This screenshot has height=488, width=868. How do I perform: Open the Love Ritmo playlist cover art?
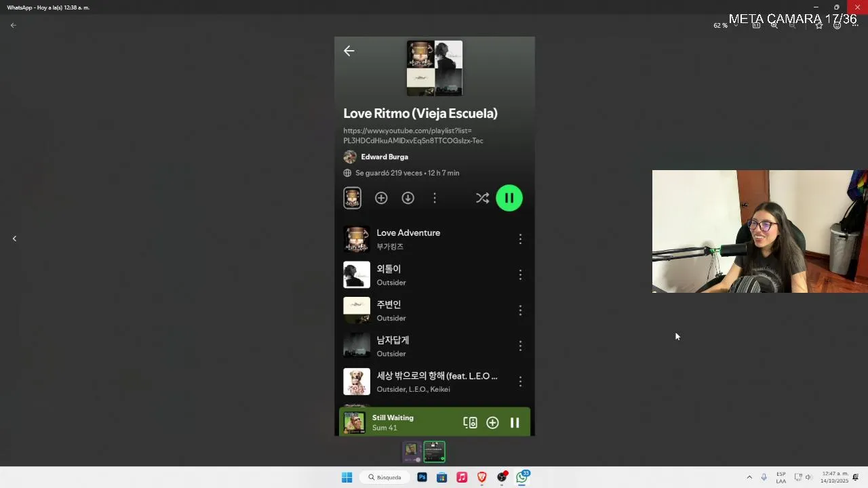(435, 68)
